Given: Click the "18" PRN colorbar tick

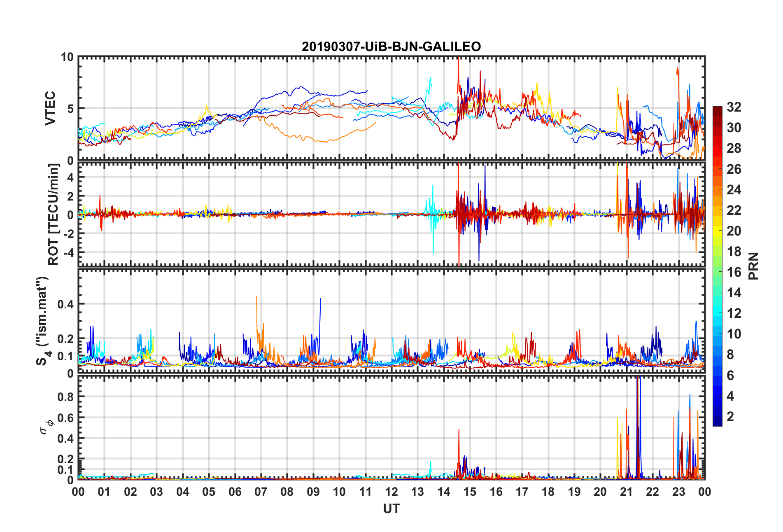Looking at the screenshot, I should 734,252.
